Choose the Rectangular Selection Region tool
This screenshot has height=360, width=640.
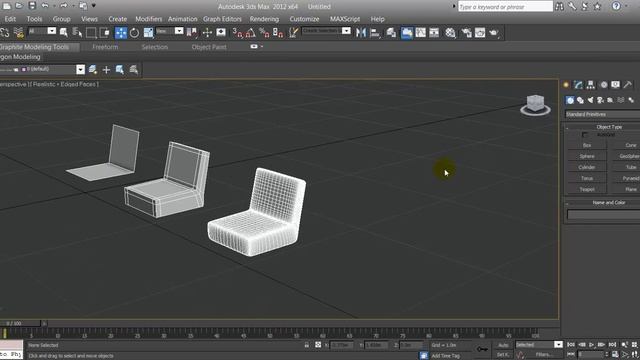(91, 33)
